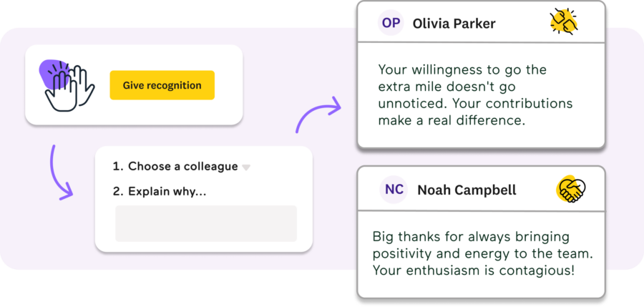Click the purple blob behind the hands icon
The image size is (644, 307).
54,73
